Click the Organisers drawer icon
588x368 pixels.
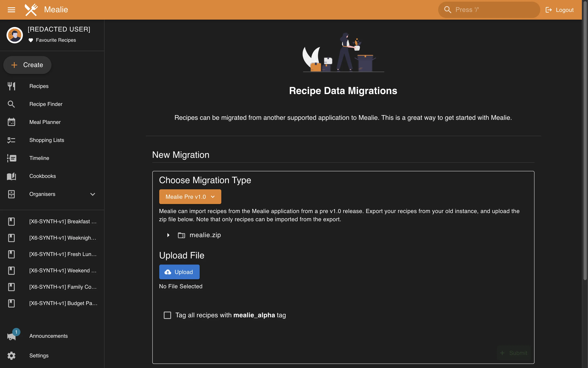pos(11,194)
